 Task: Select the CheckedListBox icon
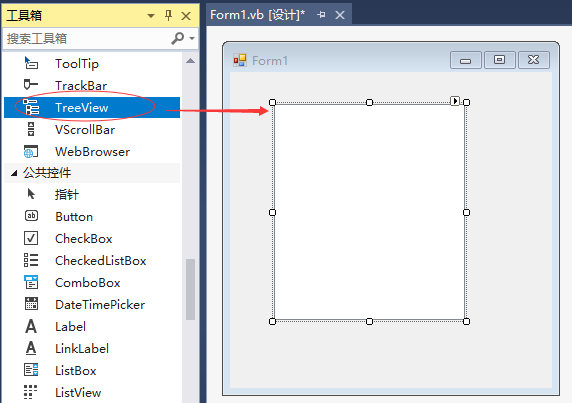pos(31,260)
